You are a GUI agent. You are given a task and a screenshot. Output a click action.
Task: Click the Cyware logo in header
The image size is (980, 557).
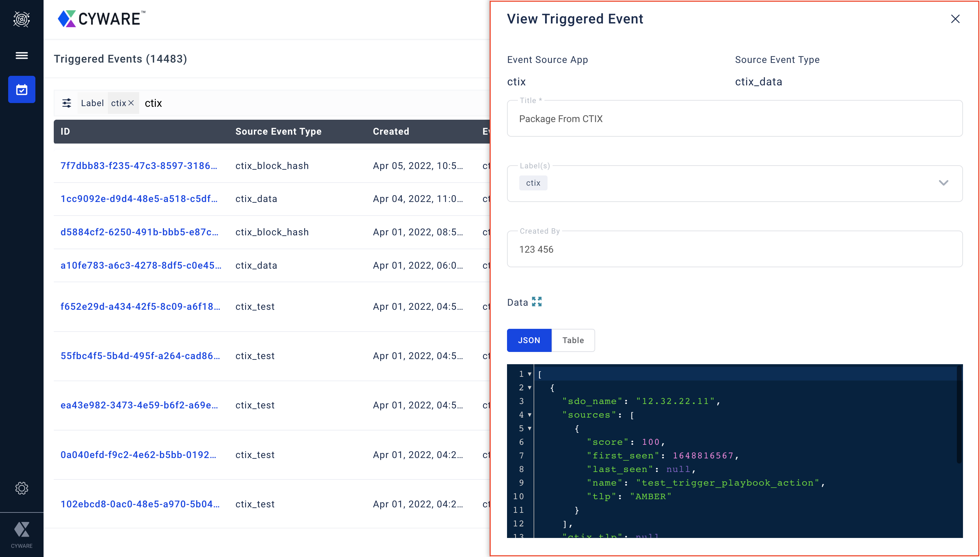101,19
